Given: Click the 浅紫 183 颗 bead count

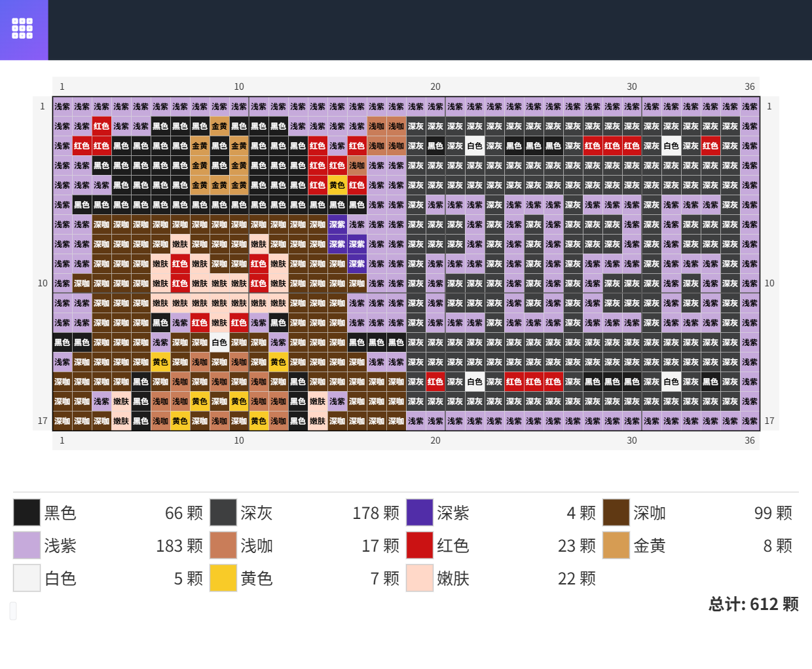Looking at the screenshot, I should coord(179,546).
